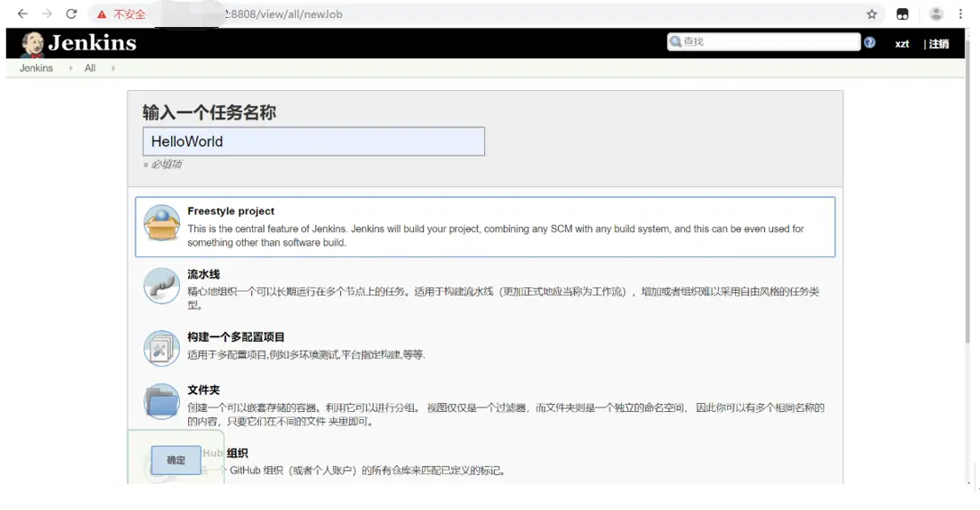Open the All view breadcrumb link

tap(90, 68)
